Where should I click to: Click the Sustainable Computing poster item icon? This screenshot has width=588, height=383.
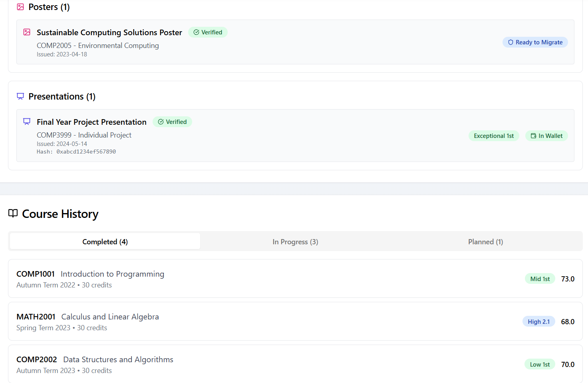27,32
